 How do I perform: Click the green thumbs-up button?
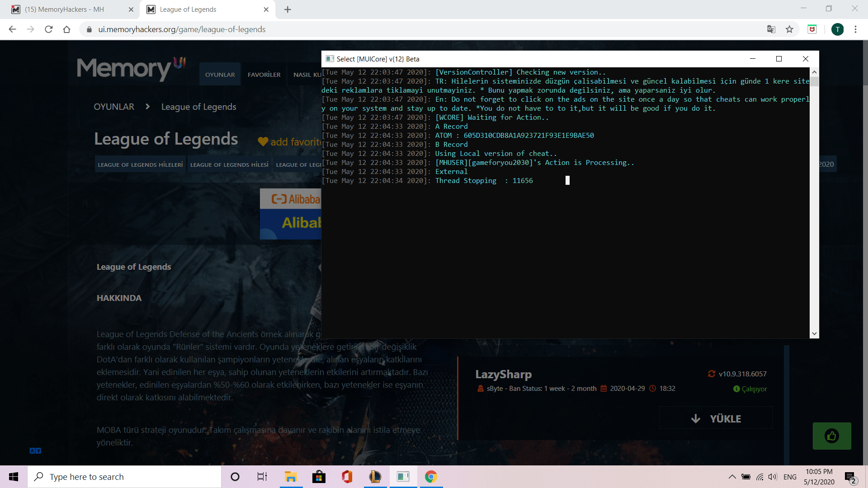click(x=832, y=436)
